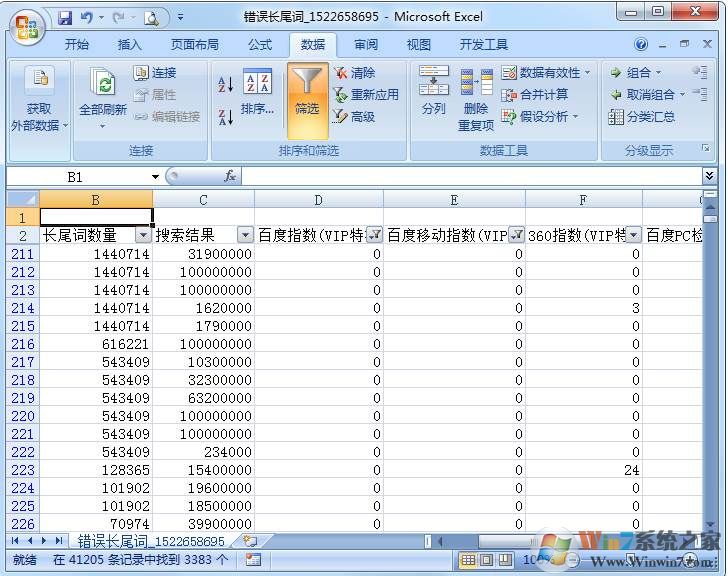
Task: Click 删除重复项 remove duplicates icon
Action: (476, 98)
